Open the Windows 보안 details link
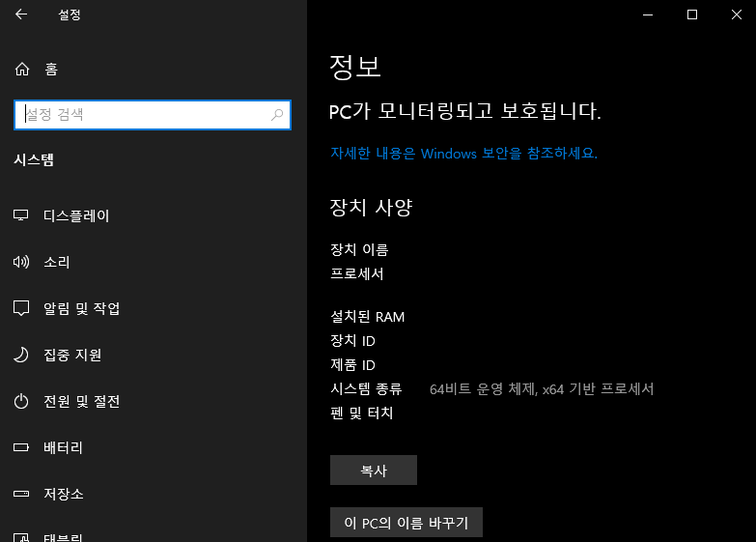Image resolution: width=756 pixels, height=542 pixels. 463,154
